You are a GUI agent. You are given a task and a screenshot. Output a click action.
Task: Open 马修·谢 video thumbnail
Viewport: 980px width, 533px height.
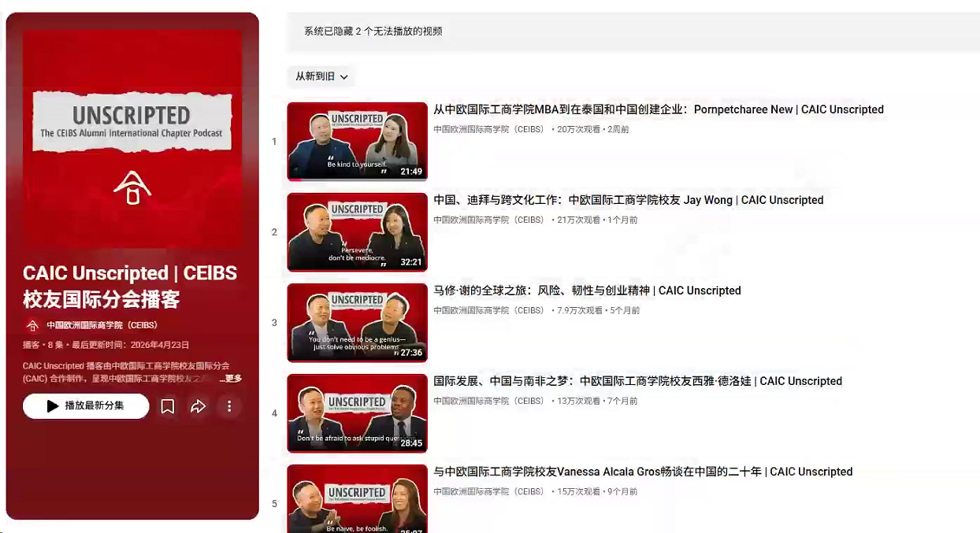pyautogui.click(x=357, y=323)
